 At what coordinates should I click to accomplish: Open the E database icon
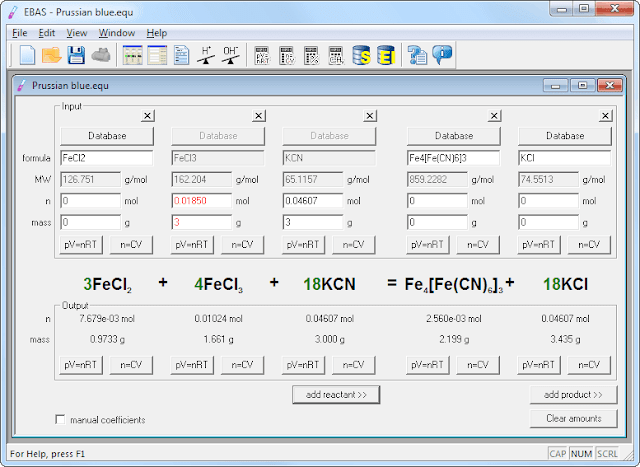(386, 55)
